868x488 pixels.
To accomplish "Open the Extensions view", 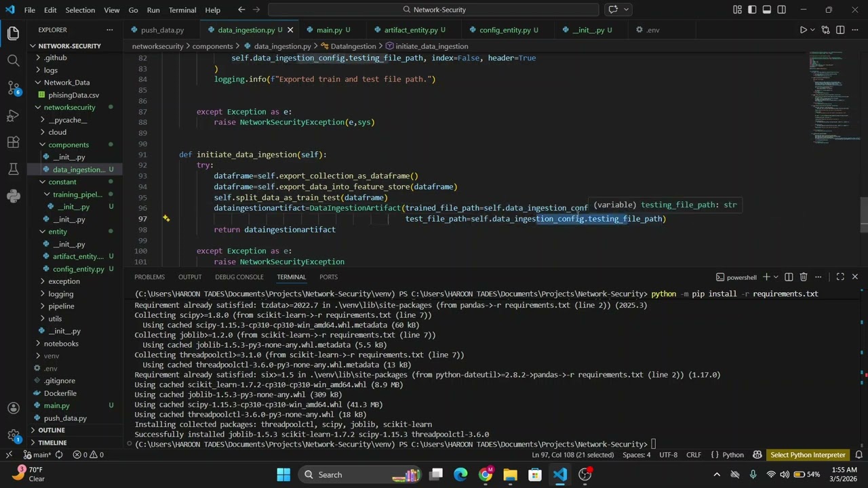I will point(13,142).
